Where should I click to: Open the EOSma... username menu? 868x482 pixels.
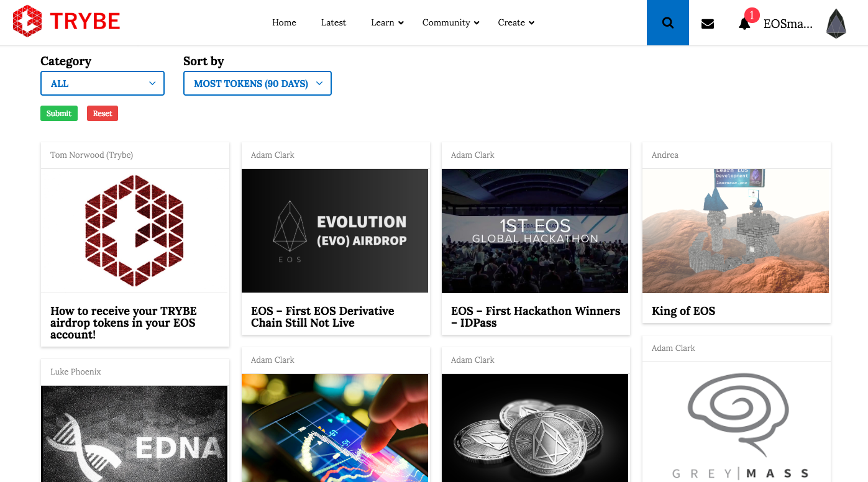[788, 24]
